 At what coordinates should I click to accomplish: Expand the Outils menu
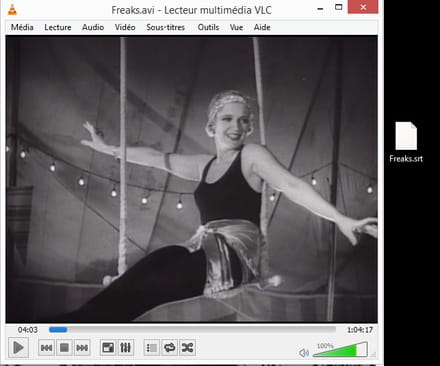click(208, 27)
